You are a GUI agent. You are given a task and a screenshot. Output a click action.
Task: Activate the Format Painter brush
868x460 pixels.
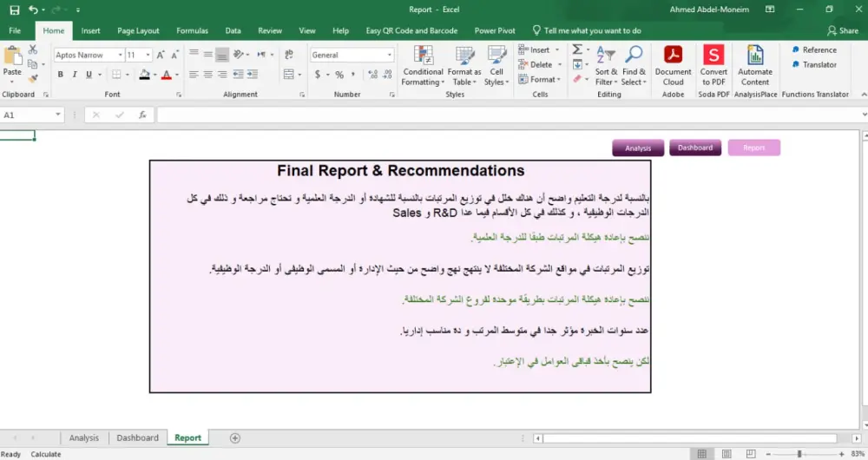(33, 79)
